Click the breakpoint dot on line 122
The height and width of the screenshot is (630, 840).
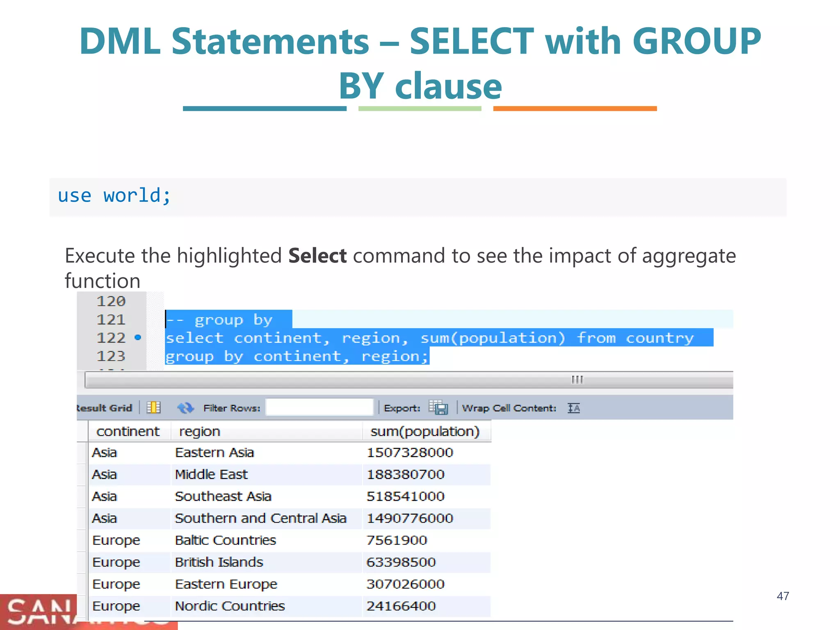(x=138, y=338)
